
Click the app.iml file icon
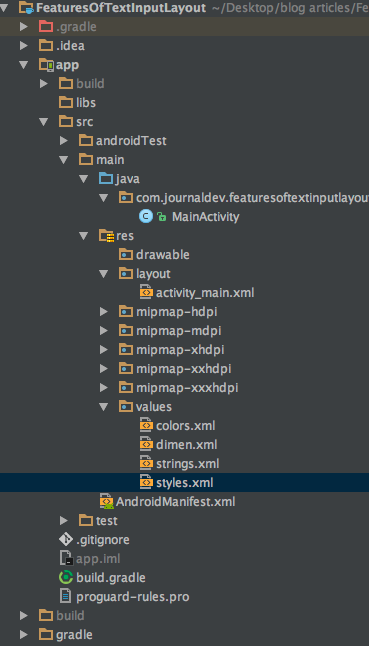[66, 559]
